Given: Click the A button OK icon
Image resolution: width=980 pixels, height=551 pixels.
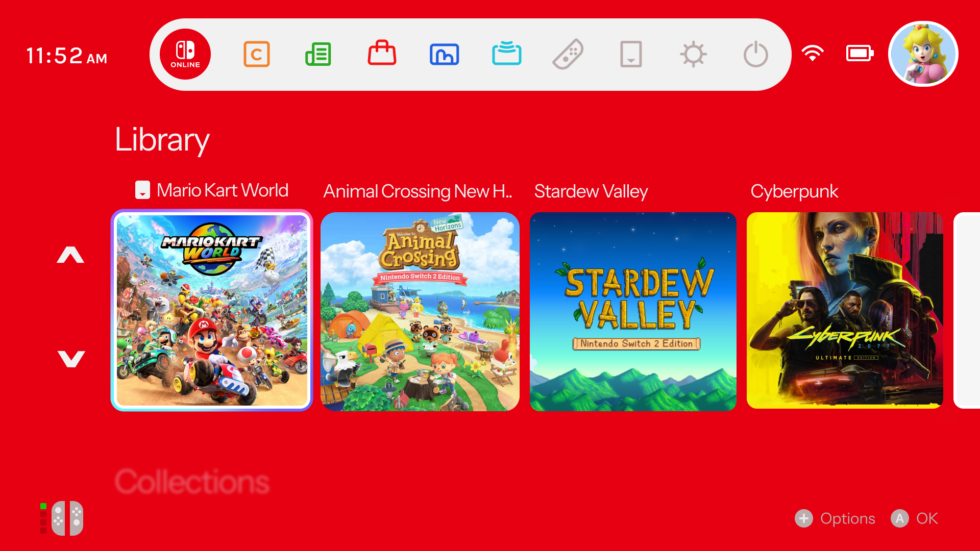Looking at the screenshot, I should coord(900,518).
